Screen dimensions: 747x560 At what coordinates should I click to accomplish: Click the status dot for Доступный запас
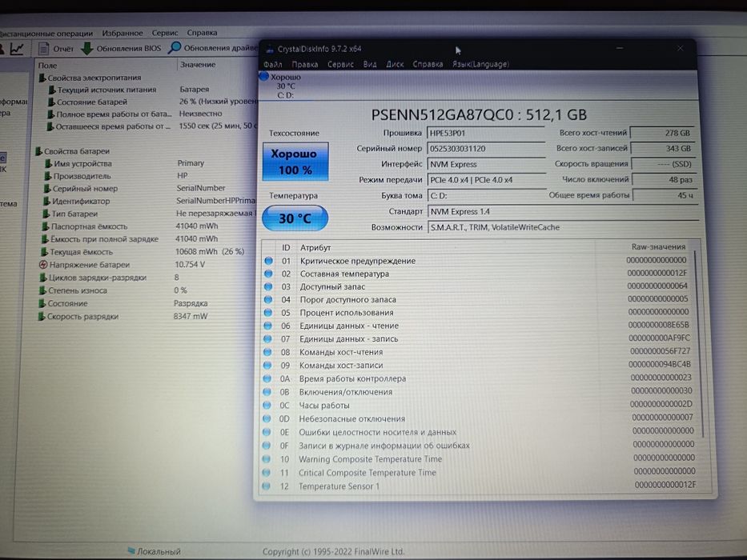(x=268, y=286)
